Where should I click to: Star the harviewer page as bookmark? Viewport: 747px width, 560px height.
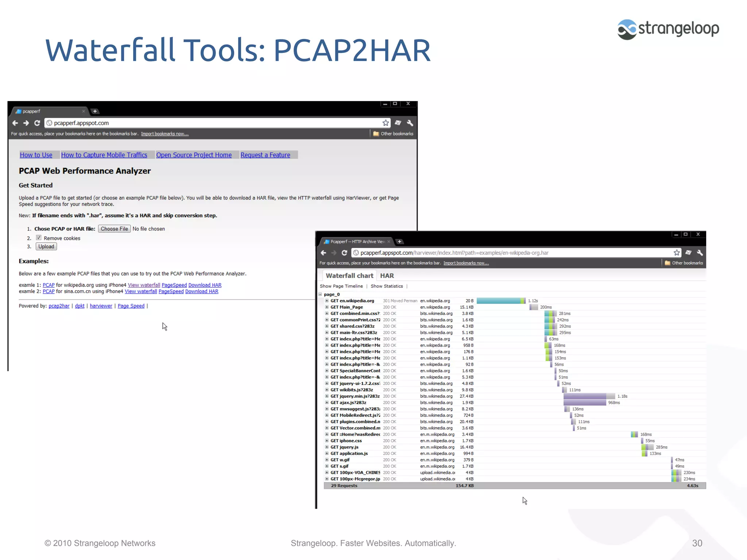click(x=677, y=253)
